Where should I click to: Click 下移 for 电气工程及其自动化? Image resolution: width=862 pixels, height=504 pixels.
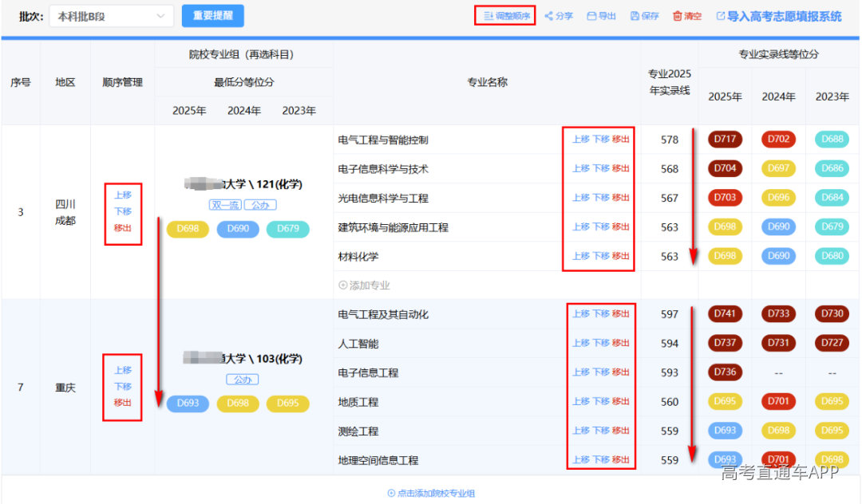[601, 313]
